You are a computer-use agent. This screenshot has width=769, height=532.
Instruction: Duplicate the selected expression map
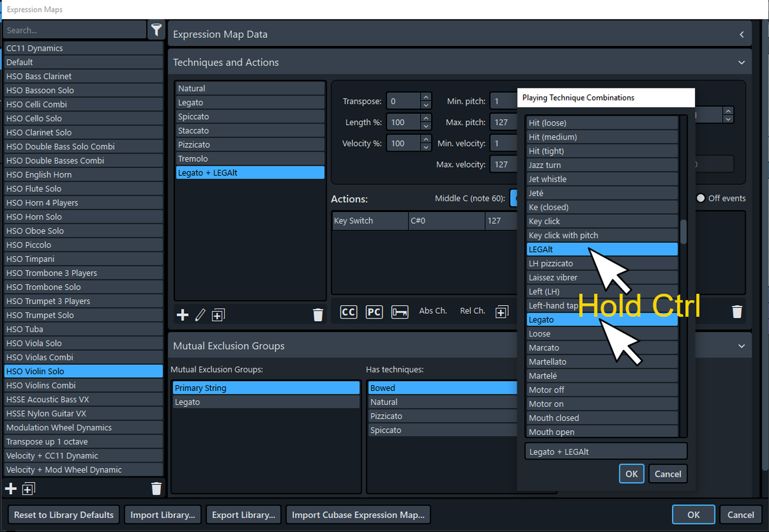(29, 488)
